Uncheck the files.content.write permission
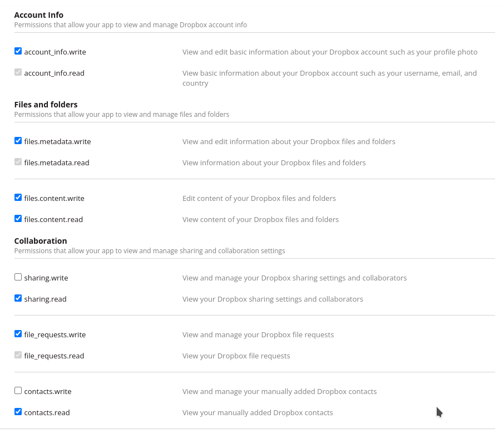The image size is (504, 438). [18, 197]
